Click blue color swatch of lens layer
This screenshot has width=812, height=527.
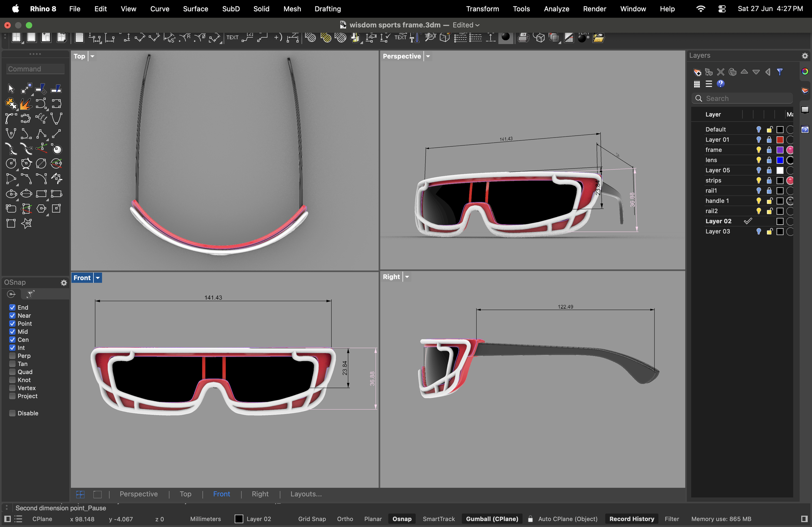pyautogui.click(x=780, y=160)
